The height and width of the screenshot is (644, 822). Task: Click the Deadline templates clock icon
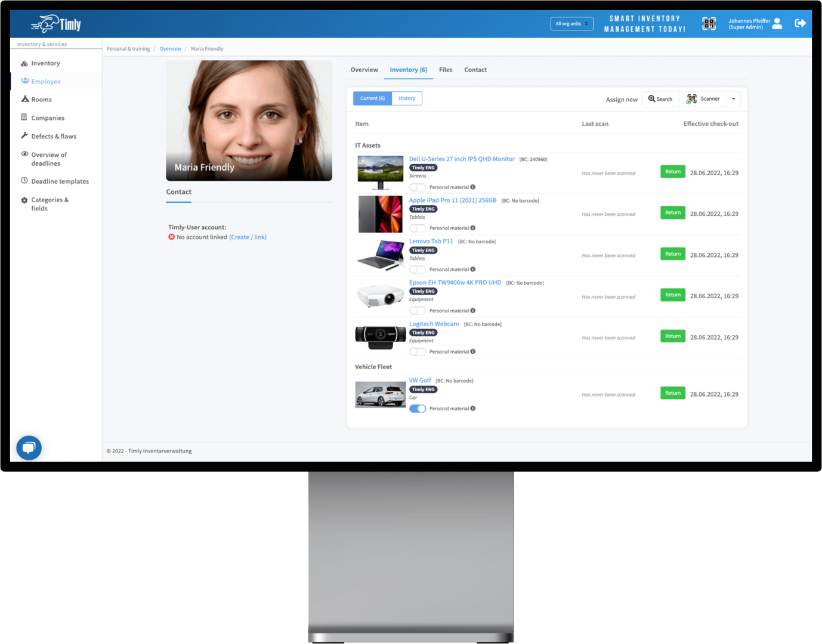[x=24, y=181]
